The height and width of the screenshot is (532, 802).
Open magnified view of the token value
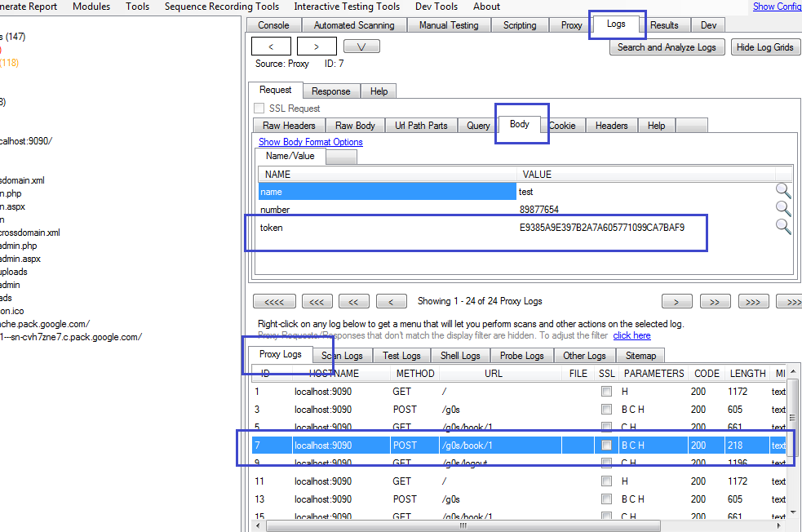(783, 227)
